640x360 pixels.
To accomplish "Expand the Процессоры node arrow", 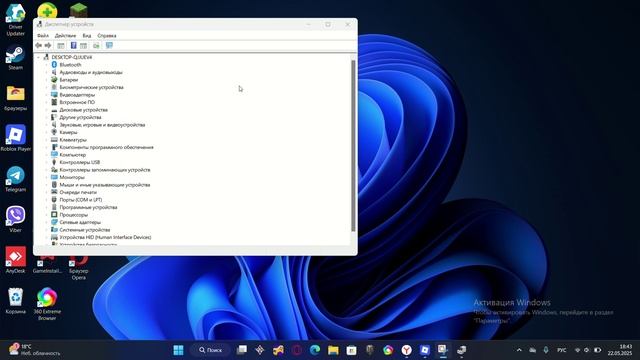I will [47, 215].
